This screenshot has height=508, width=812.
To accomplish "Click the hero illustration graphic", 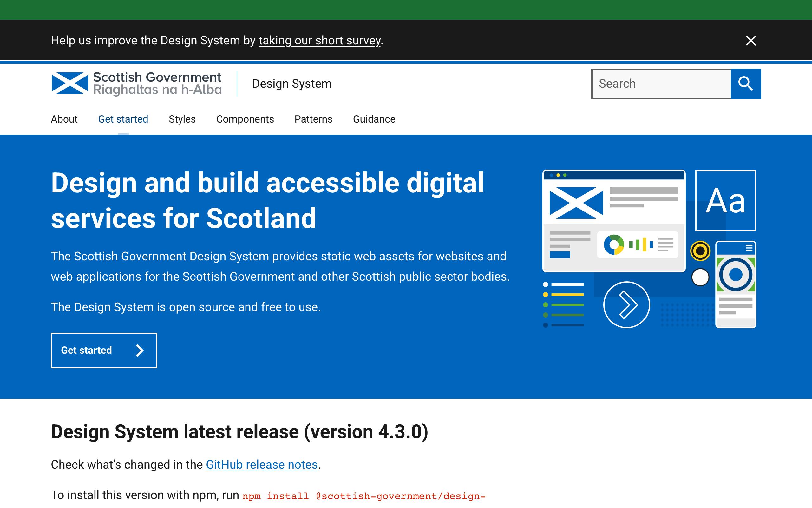I will [x=649, y=249].
